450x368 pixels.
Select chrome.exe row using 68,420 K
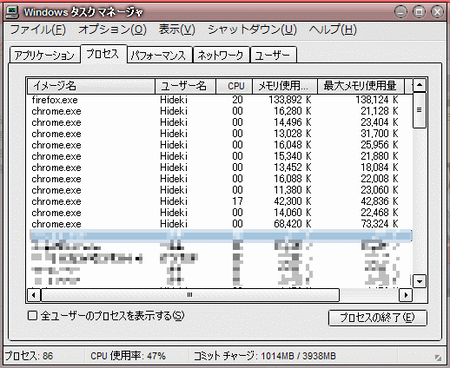tap(220, 224)
